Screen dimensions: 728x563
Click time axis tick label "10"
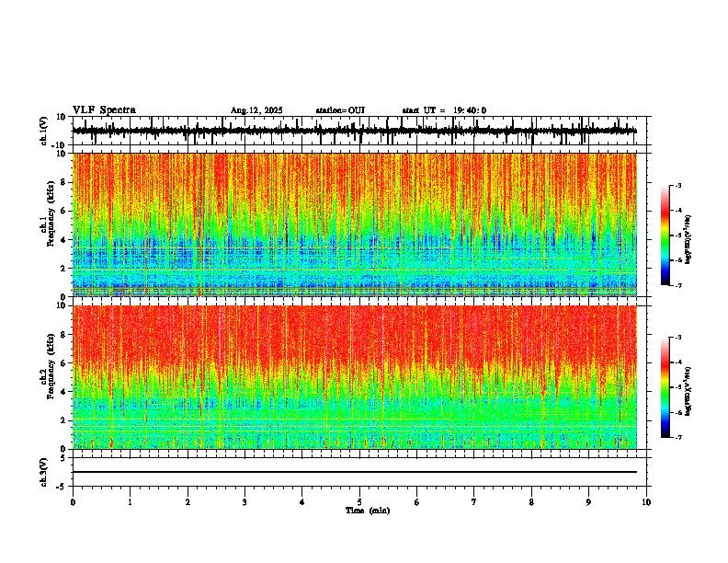[646, 502]
